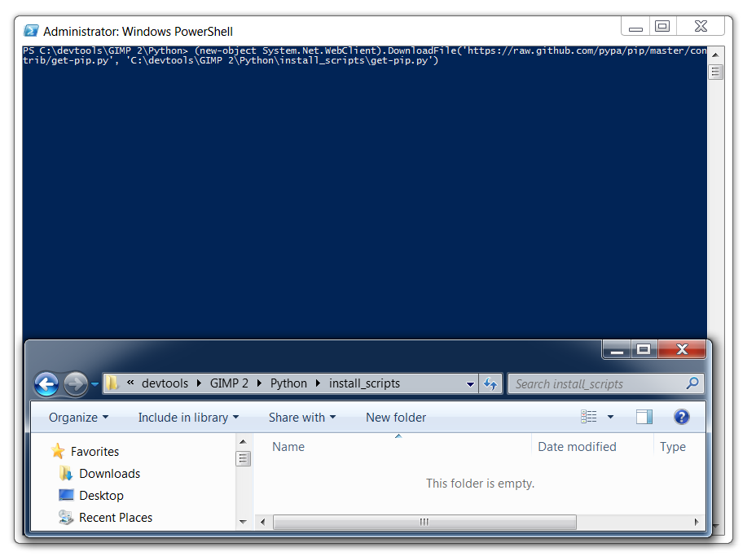Image resolution: width=756 pixels, height=556 pixels.
Task: Close the PowerShell window
Action: 701,26
